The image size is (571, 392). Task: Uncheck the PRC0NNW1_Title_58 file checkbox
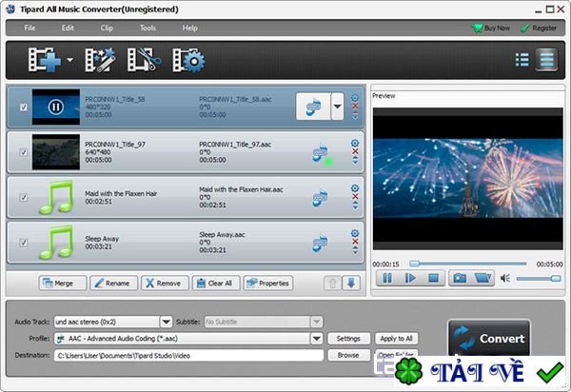point(24,108)
